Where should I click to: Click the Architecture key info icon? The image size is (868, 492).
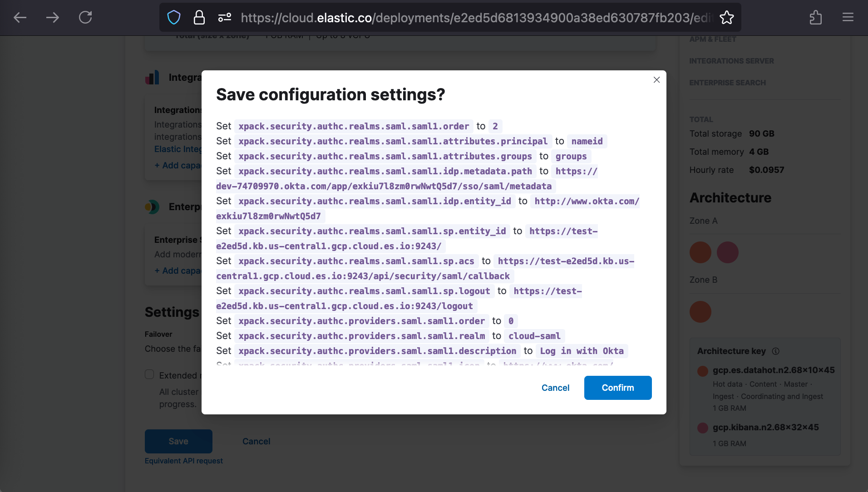pos(776,351)
